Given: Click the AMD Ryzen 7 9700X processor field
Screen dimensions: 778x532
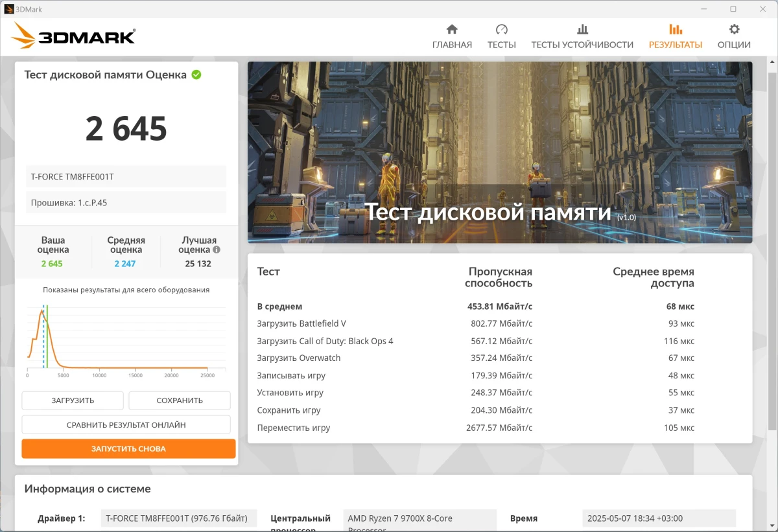Looking at the screenshot, I should click(419, 520).
